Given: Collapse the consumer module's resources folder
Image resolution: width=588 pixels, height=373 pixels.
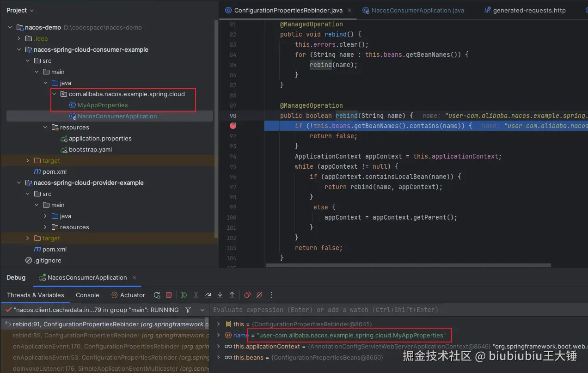Looking at the screenshot, I should [45, 127].
